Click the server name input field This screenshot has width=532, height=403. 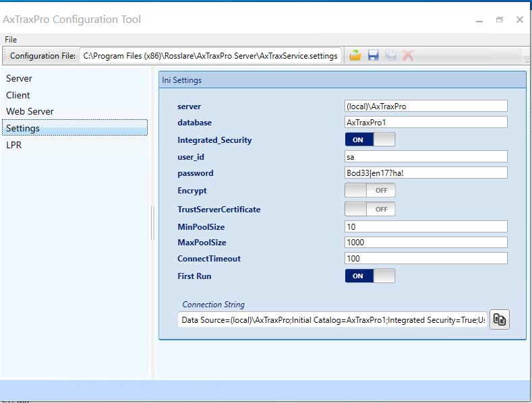click(426, 106)
